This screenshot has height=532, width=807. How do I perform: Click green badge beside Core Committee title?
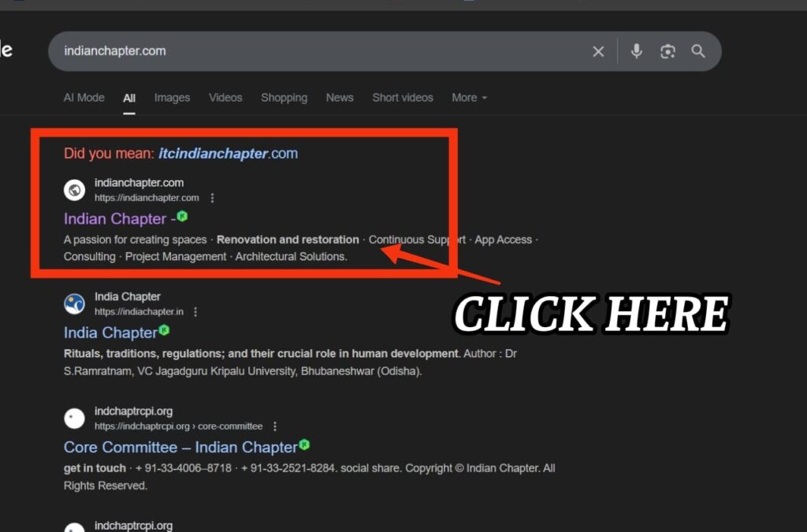[304, 445]
